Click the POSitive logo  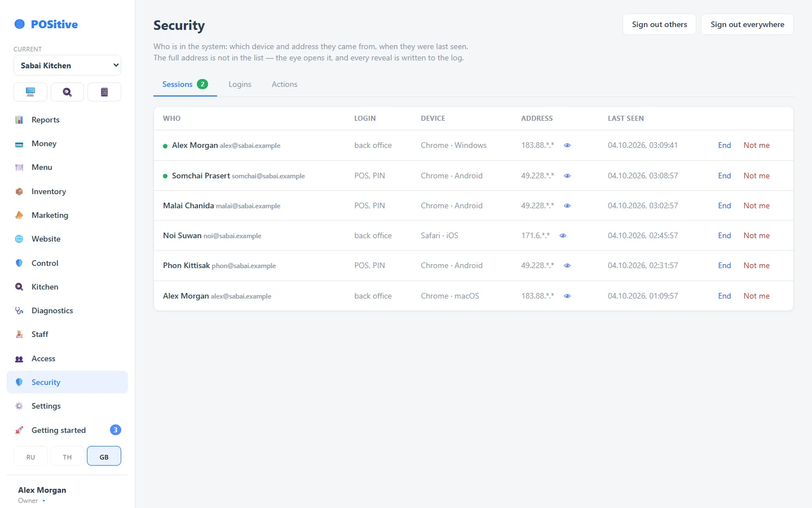pos(46,24)
